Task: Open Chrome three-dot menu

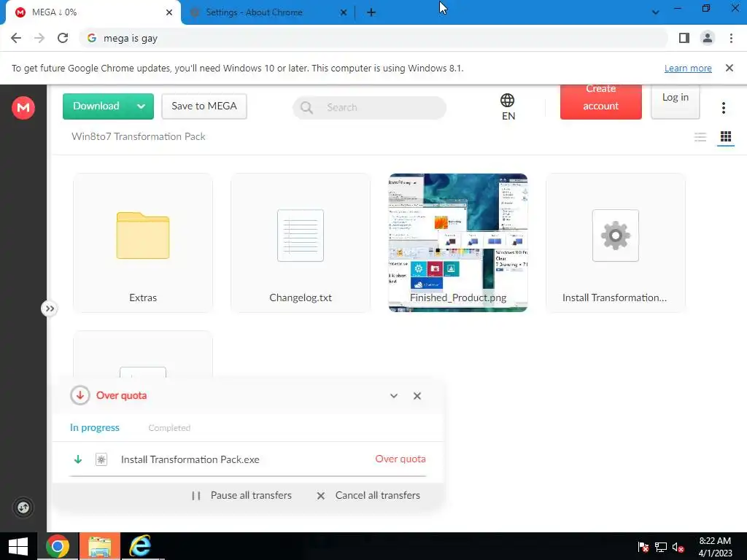Action: pyautogui.click(x=731, y=38)
